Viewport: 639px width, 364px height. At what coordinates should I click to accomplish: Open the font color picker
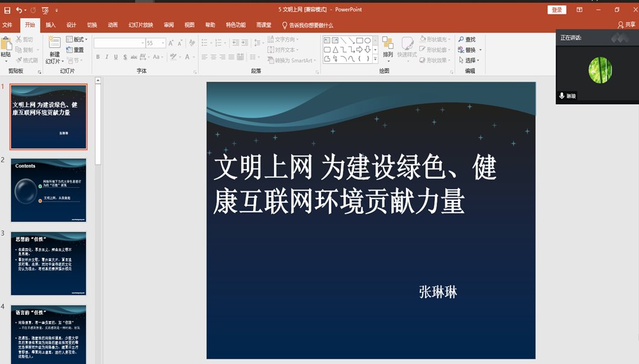click(187, 58)
